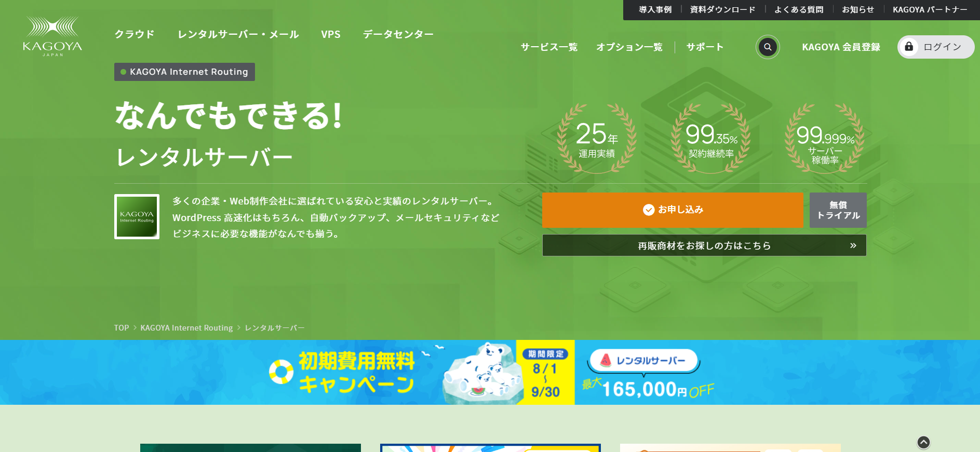This screenshot has height=452, width=980.
Task: Click the scroll-to-top arrow icon
Action: tap(923, 442)
